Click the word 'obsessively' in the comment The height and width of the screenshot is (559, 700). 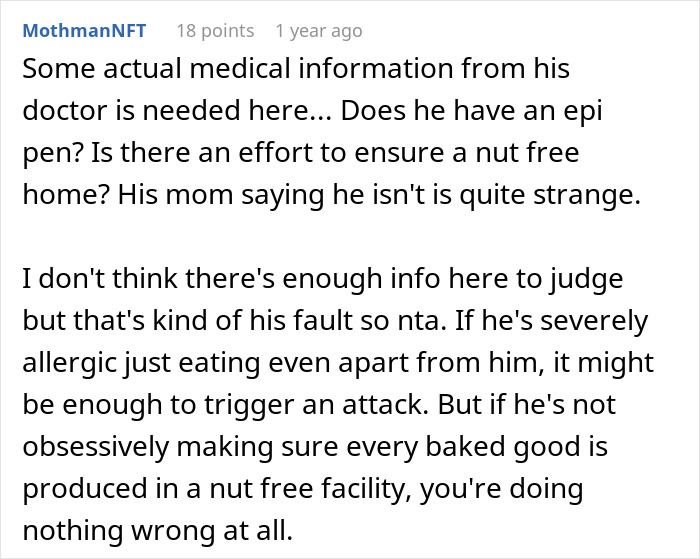96,447
